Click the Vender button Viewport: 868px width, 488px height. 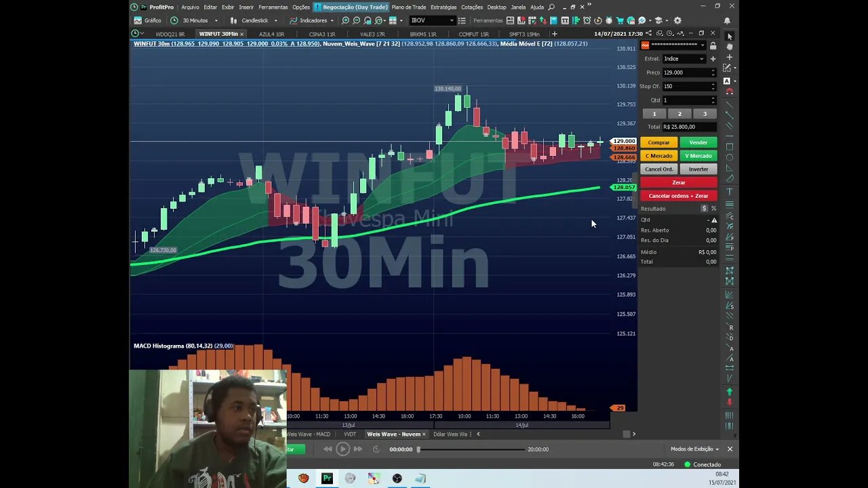698,142
